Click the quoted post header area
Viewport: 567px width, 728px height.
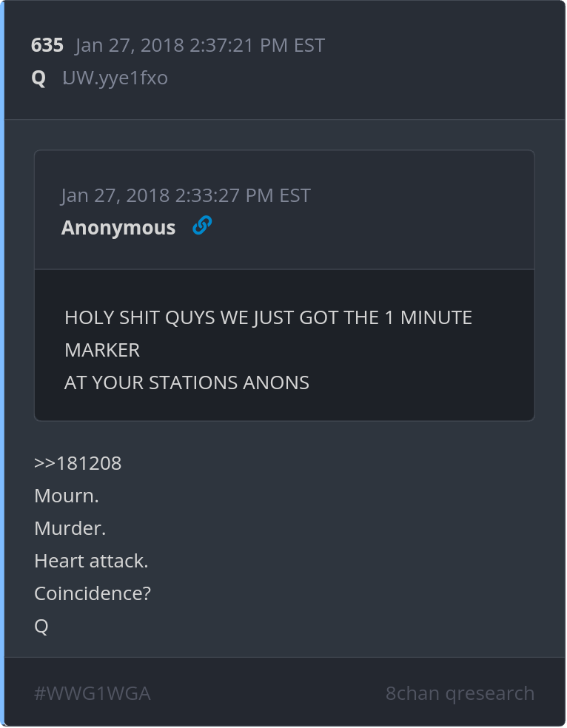[284, 210]
